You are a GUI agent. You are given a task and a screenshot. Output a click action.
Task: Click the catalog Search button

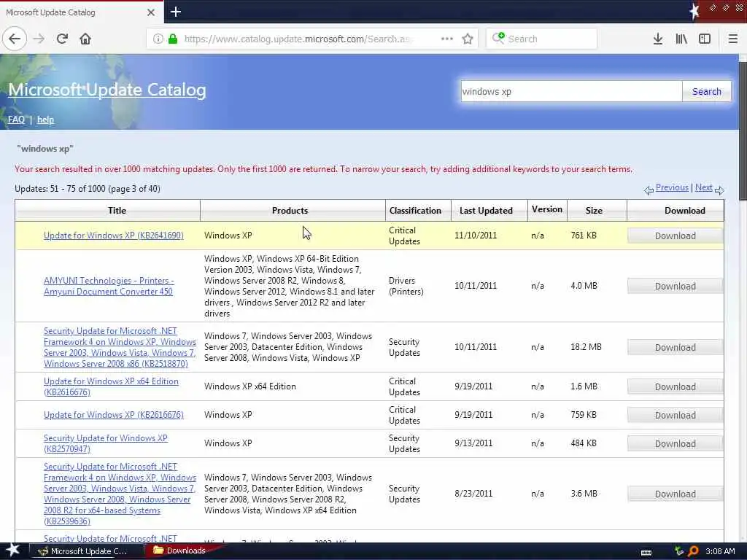(706, 91)
